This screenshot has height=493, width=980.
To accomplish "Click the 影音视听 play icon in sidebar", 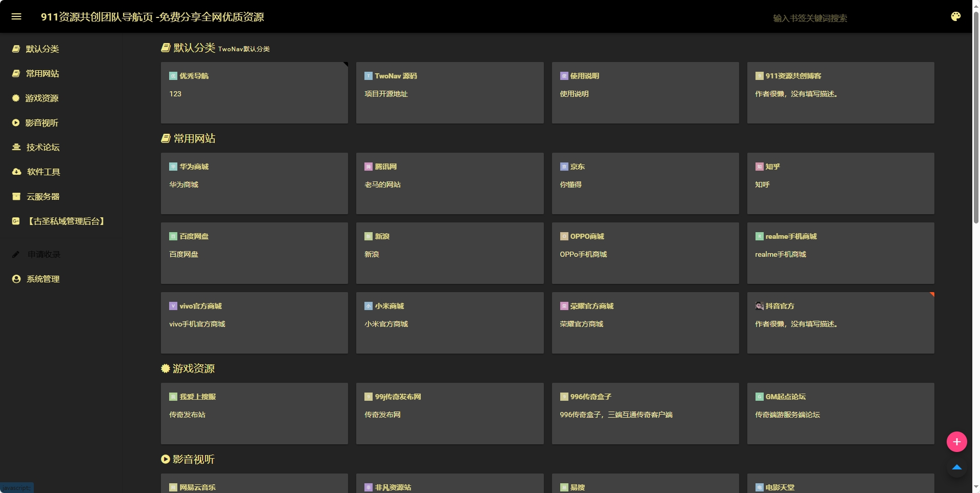I will [16, 122].
